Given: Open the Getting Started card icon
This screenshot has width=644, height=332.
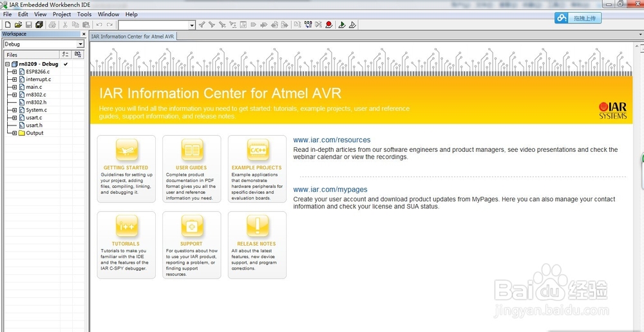Looking at the screenshot, I should (x=126, y=150).
